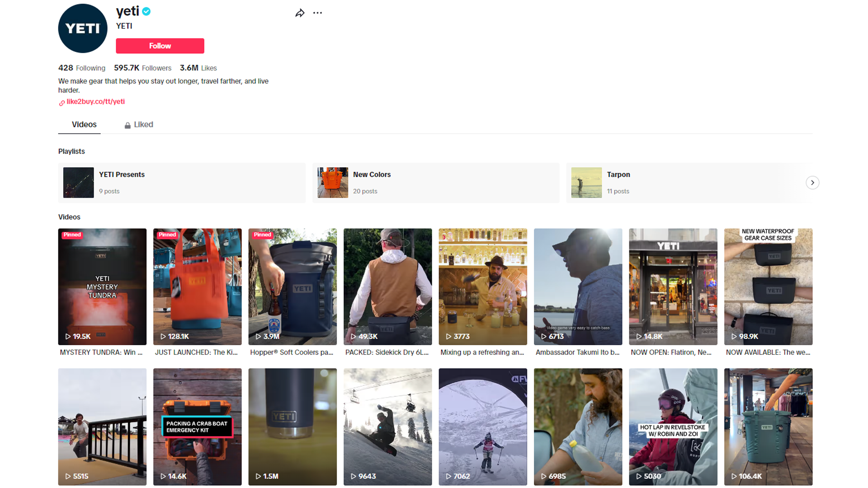This screenshot has height=488, width=868.
Task: Click caption 'Hopper® Soft Coolers pa...'
Action: (x=292, y=352)
